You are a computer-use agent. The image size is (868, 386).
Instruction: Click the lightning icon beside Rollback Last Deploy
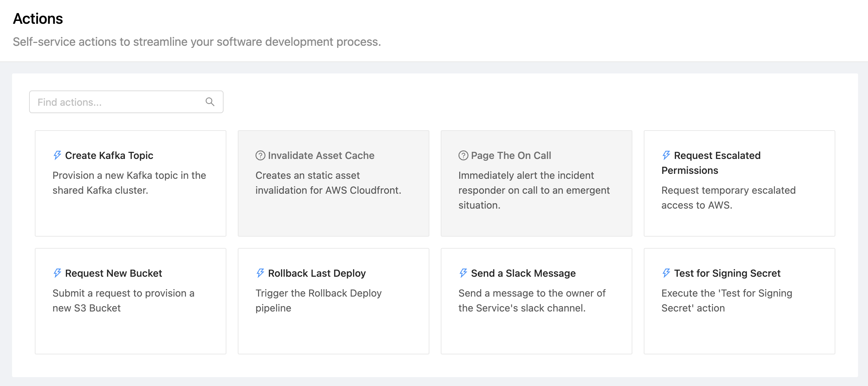(x=260, y=273)
